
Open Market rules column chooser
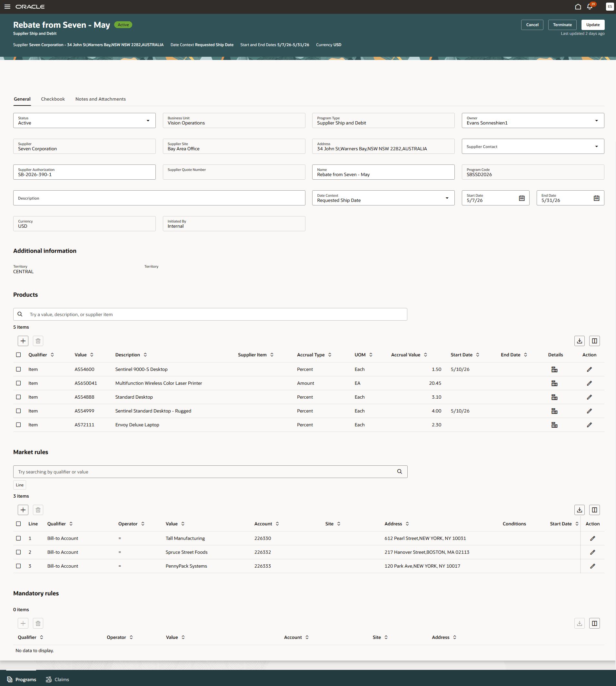tap(594, 510)
